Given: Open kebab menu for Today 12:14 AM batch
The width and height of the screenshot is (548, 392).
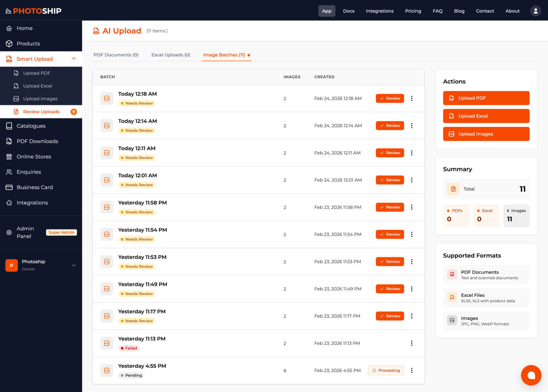Looking at the screenshot, I should (412, 126).
